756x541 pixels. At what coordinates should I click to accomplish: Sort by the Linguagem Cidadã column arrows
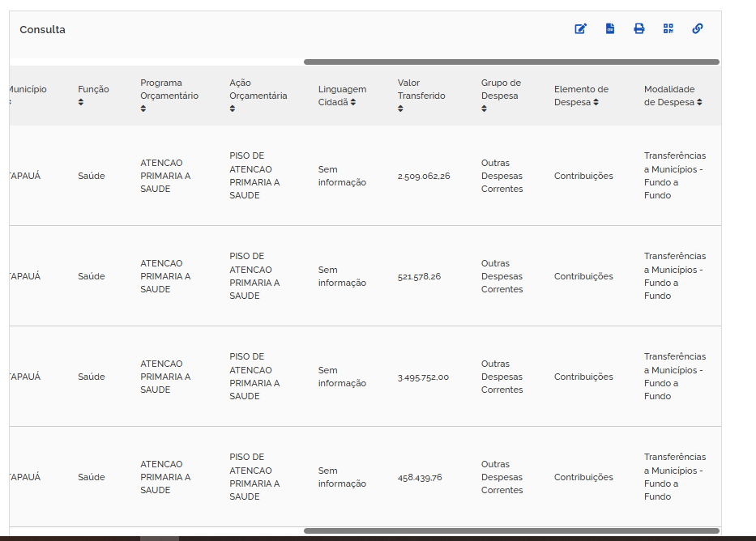[x=353, y=102]
